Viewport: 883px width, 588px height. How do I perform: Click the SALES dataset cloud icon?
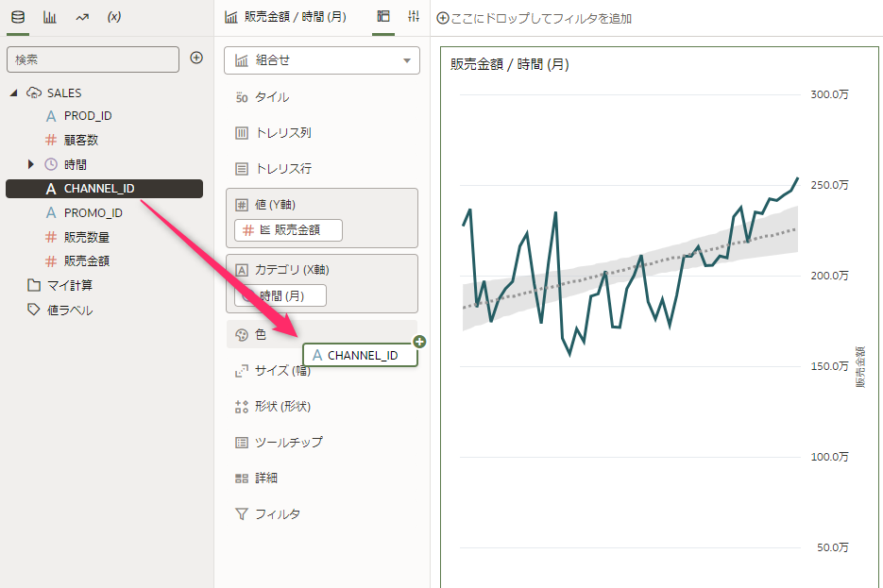[x=34, y=92]
